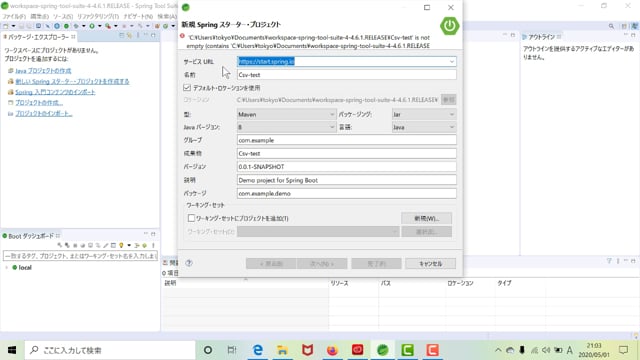Click the create a project link
Screen dimensions: 640x360
click(39, 102)
